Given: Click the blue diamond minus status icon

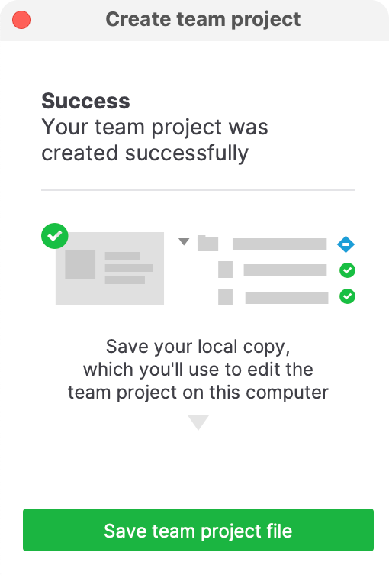Looking at the screenshot, I should [346, 244].
